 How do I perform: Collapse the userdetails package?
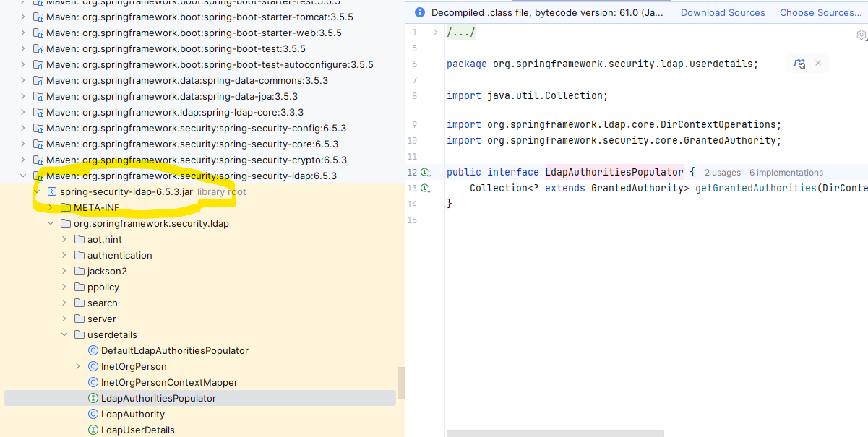click(x=64, y=335)
